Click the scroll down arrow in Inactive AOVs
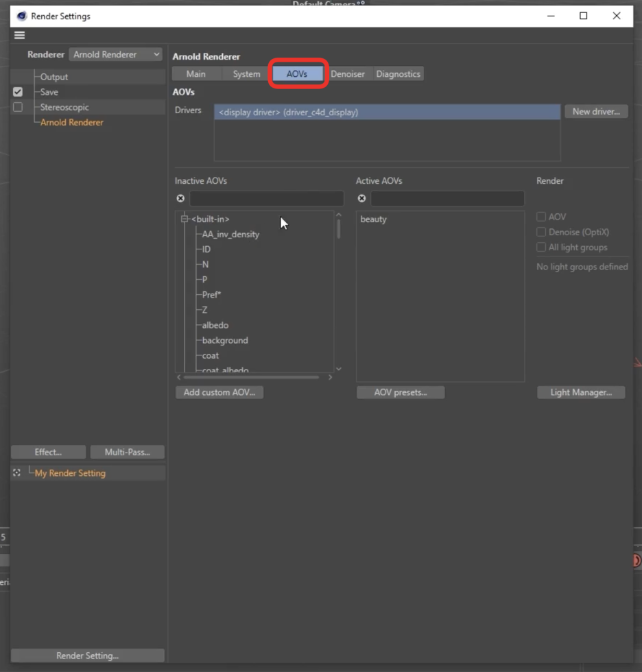 coord(339,369)
